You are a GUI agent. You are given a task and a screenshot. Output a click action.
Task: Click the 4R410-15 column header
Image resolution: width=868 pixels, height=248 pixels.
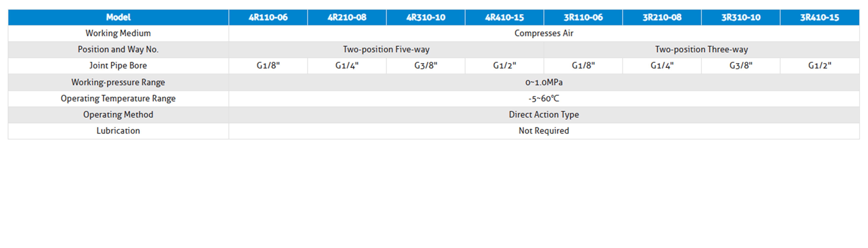click(x=505, y=17)
